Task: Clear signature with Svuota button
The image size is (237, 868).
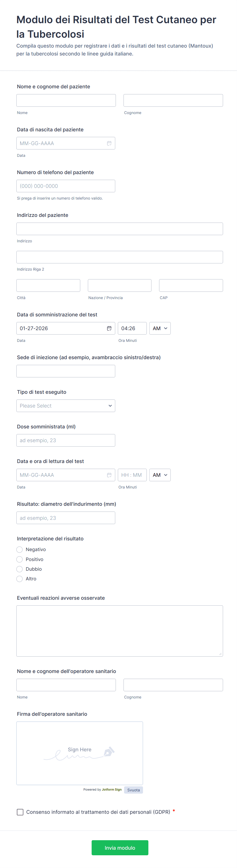Action: pos(134,790)
